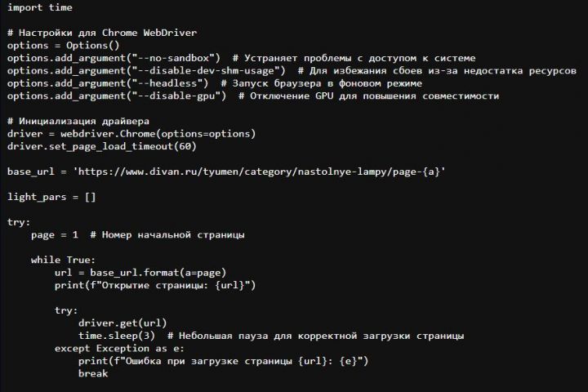Screen dimensions: 588x392
Task: Click the '--headless' argument string
Action: 167,83
